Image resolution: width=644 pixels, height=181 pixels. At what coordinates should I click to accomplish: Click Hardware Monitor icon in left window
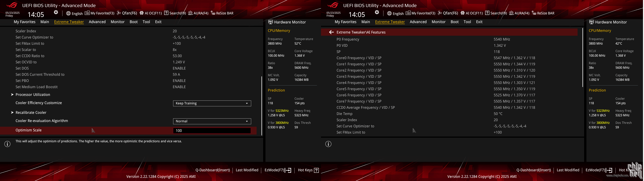[271, 22]
